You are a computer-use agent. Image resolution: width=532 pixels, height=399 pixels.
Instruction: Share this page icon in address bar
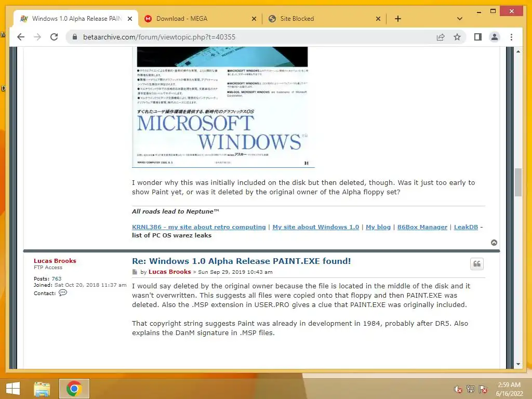(441, 37)
